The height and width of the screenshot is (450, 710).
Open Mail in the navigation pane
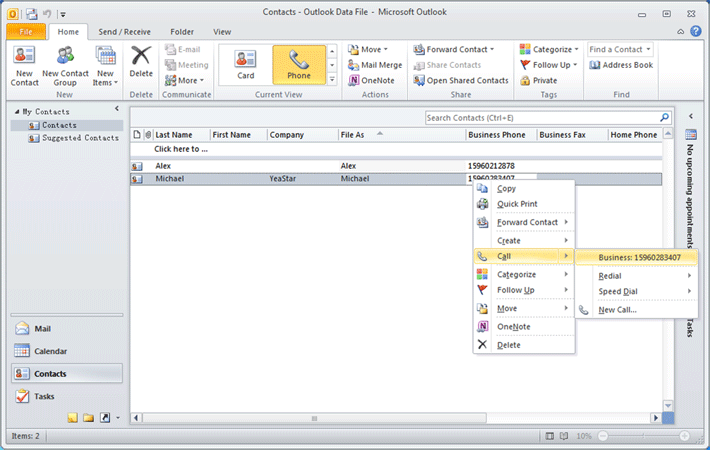tap(67, 329)
